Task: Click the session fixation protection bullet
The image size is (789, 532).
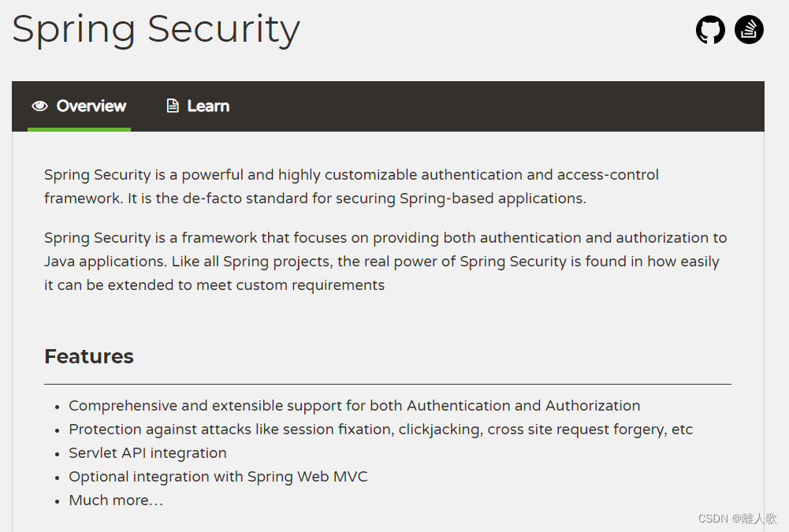Action: (381, 429)
